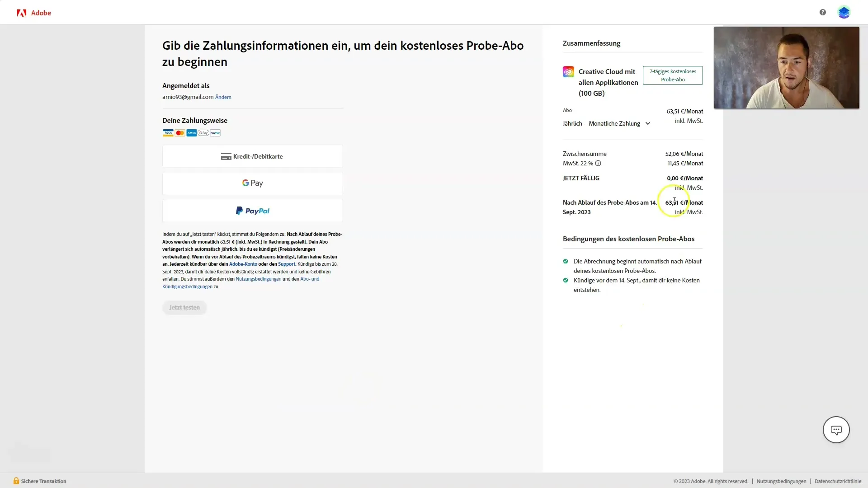
Task: Open the Adobe-Konto link
Action: click(243, 264)
